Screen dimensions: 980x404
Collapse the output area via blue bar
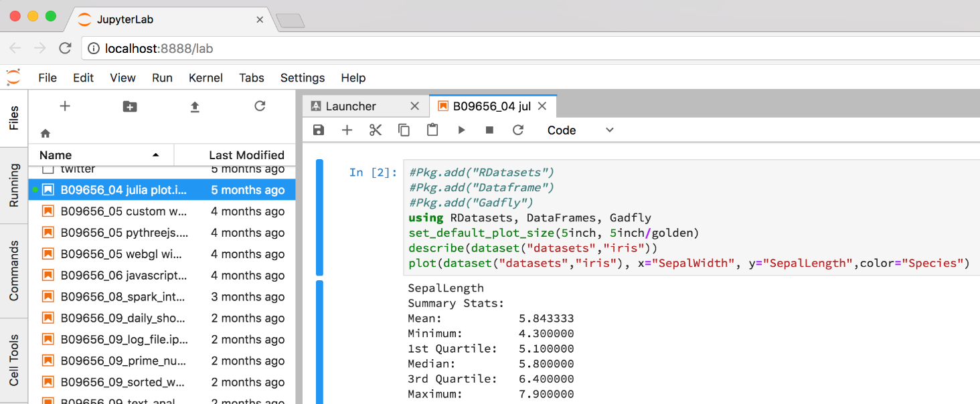319,342
